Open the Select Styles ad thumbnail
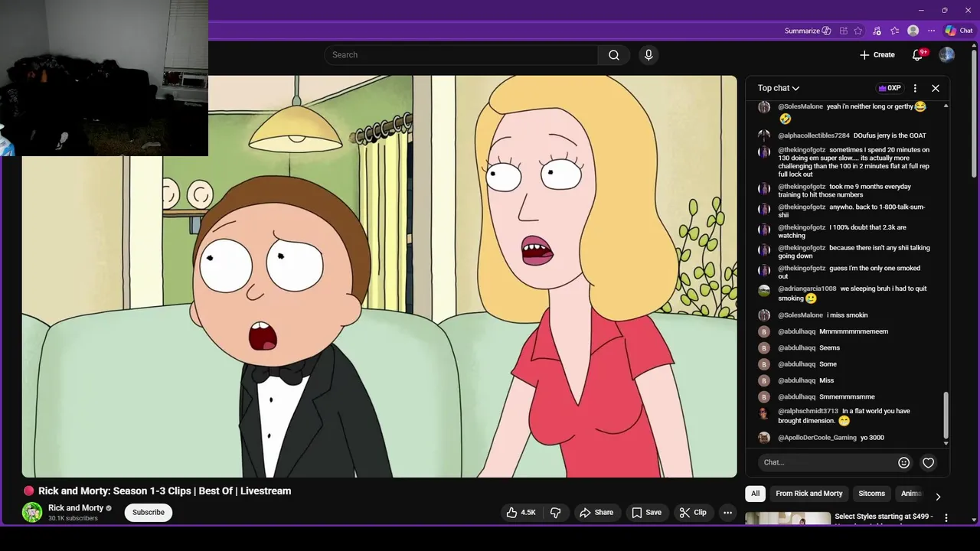 (788, 519)
